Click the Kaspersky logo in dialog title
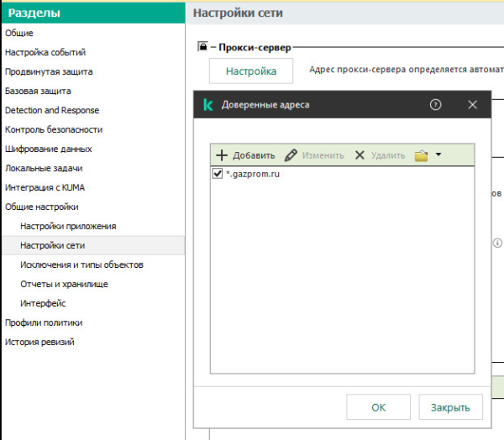 click(207, 105)
